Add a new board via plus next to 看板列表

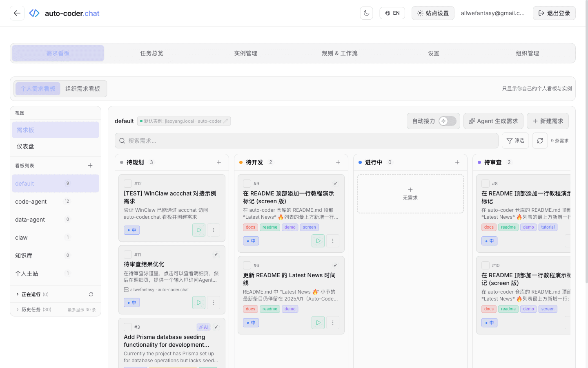coord(90,165)
